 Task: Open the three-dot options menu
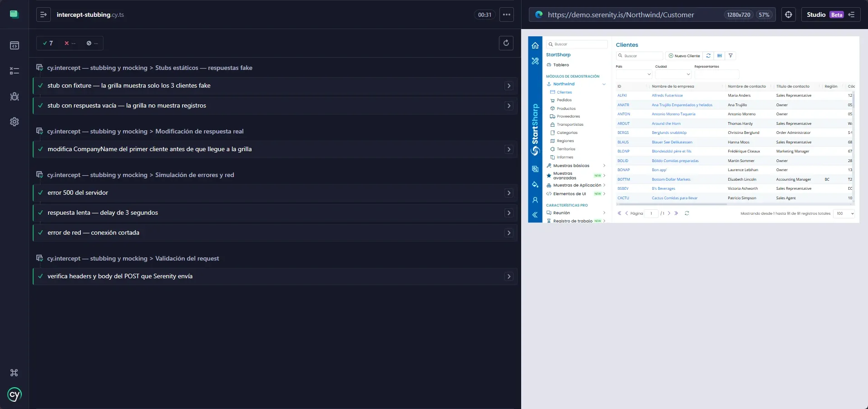507,15
